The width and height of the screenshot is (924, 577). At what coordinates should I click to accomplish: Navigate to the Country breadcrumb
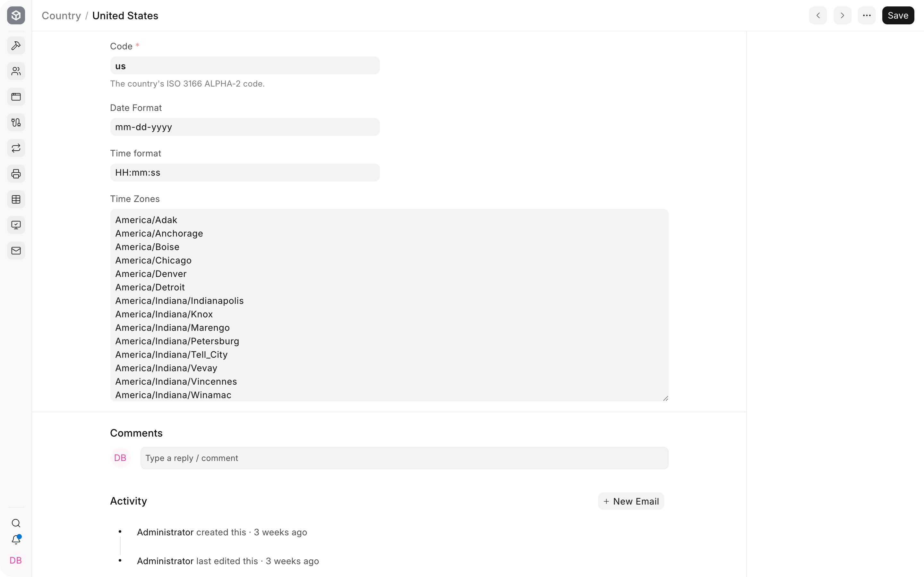click(x=61, y=16)
